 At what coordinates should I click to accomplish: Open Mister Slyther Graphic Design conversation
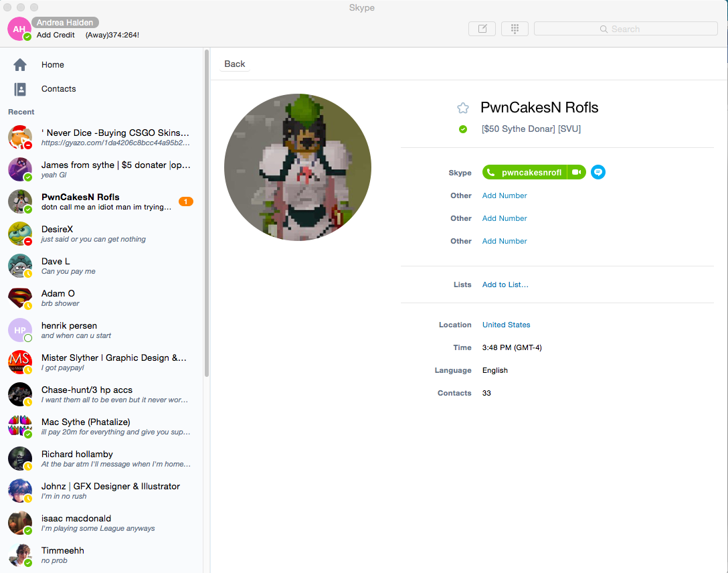click(101, 362)
